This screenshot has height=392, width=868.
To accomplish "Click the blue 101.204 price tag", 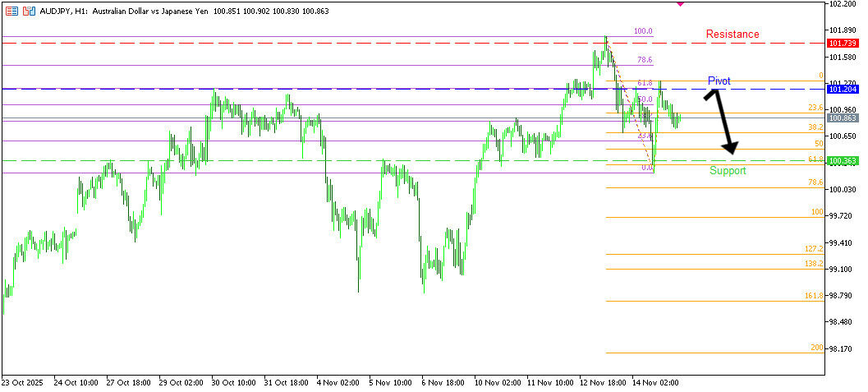I will (x=842, y=89).
